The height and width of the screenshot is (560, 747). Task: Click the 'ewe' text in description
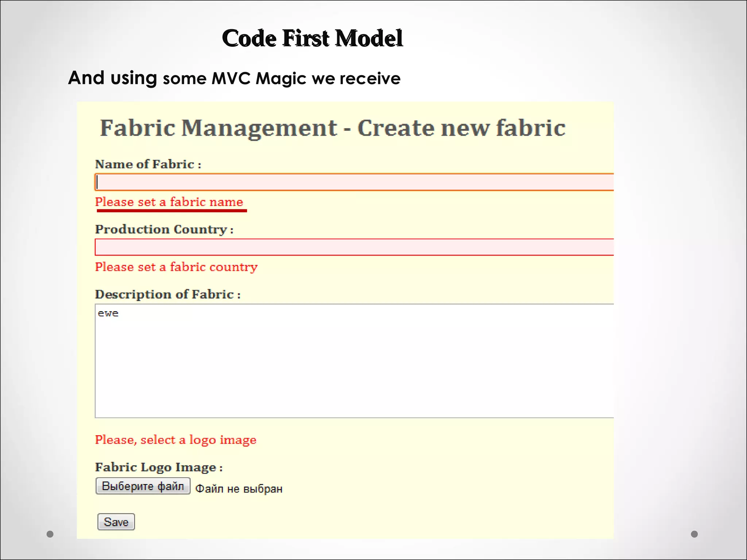click(x=108, y=314)
